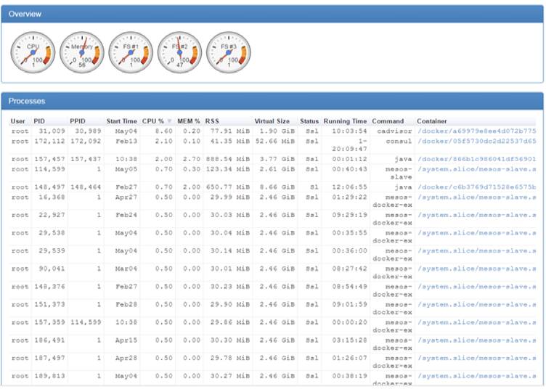Open container link in PID 189,813 row
Image resolution: width=546 pixels, height=392 pixels.
[x=477, y=376]
